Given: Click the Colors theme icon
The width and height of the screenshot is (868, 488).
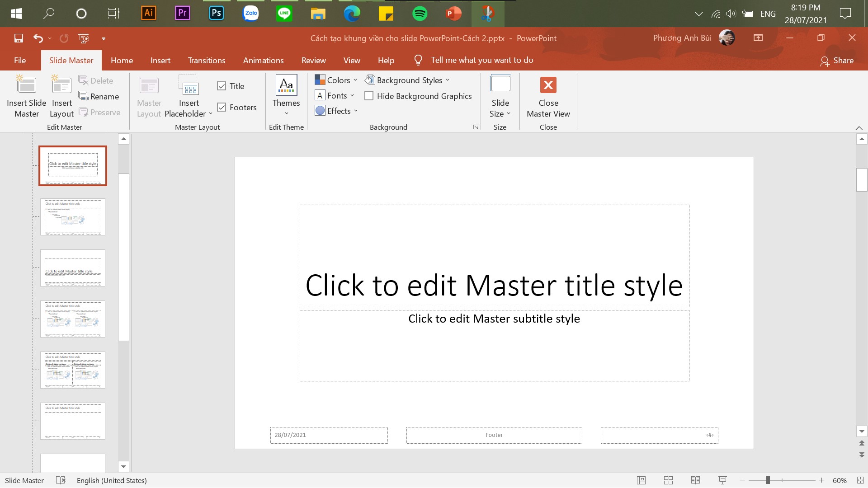Looking at the screenshot, I should tap(320, 80).
